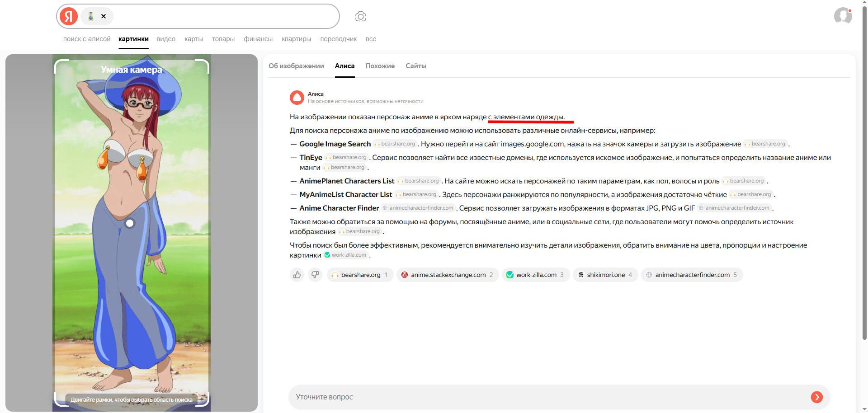This screenshot has width=868, height=413.
Task: Click bearshare.org citation after Google Image Search
Action: coord(395,144)
